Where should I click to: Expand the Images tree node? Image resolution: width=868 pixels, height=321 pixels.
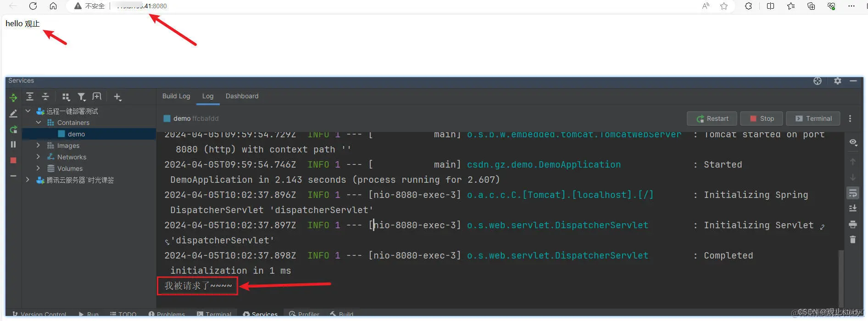(38, 145)
